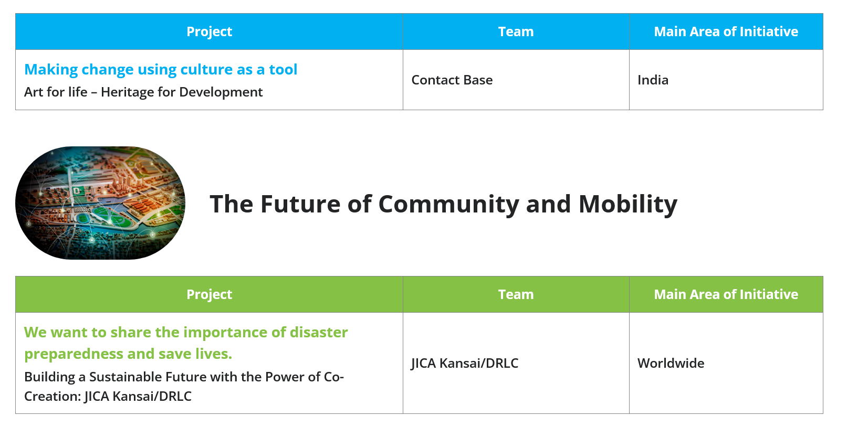Click 'Art for life – Heritage for Development' text

coord(143,92)
